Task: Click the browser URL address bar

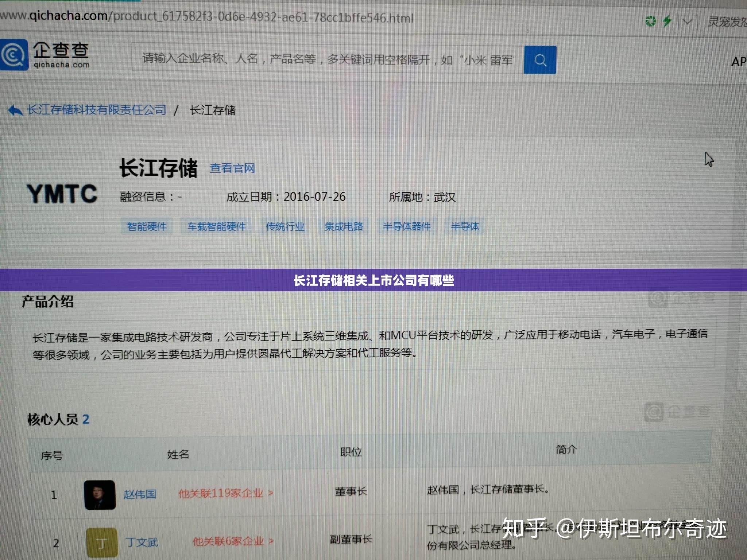Action: coord(207,17)
